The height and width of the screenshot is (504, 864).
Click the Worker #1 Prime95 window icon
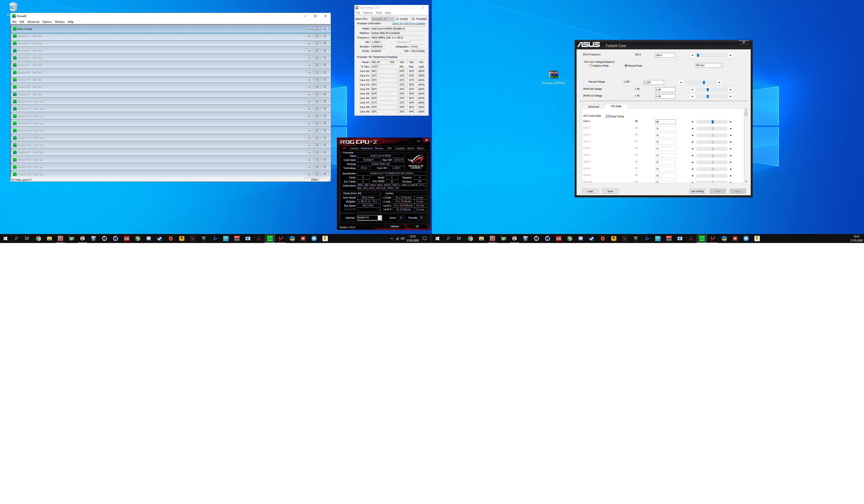pos(14,36)
